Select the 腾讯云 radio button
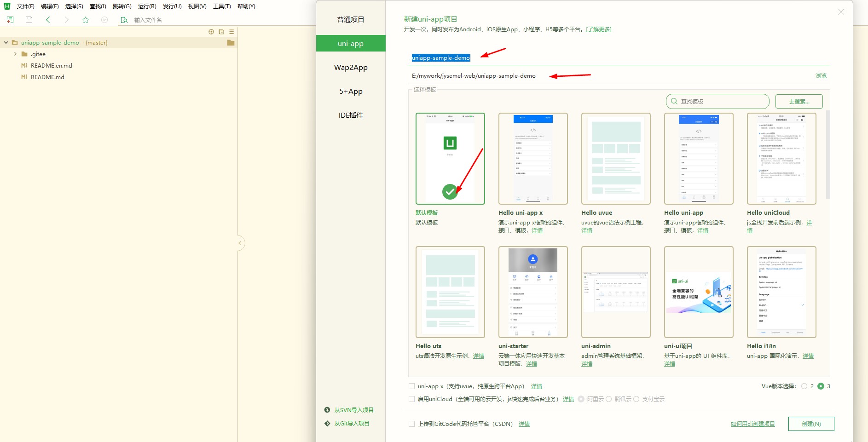 pos(608,399)
